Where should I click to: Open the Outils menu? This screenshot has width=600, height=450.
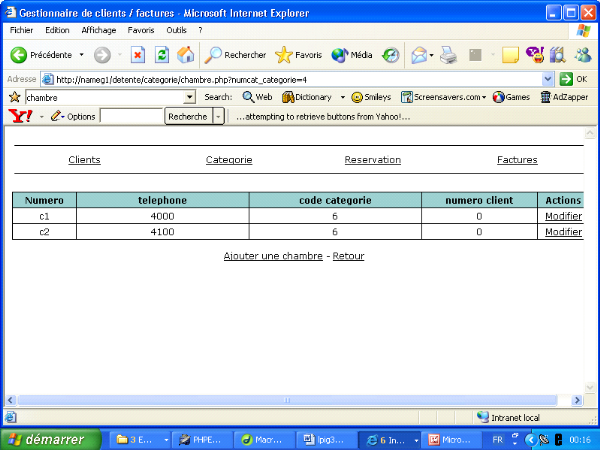(x=176, y=30)
